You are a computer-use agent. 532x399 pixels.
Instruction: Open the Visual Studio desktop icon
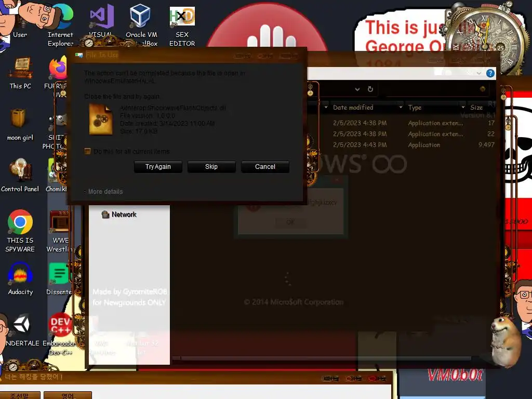101,21
